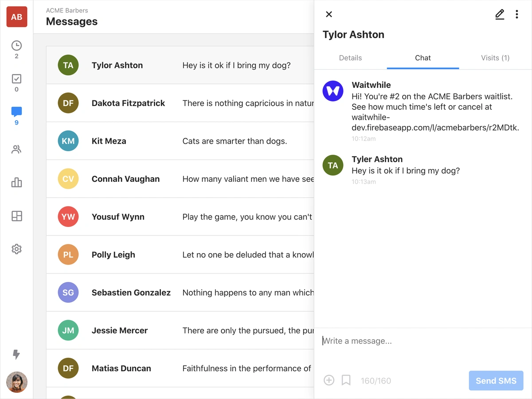
Task: Click the Tylor Ashton panel heading
Action: (353, 35)
